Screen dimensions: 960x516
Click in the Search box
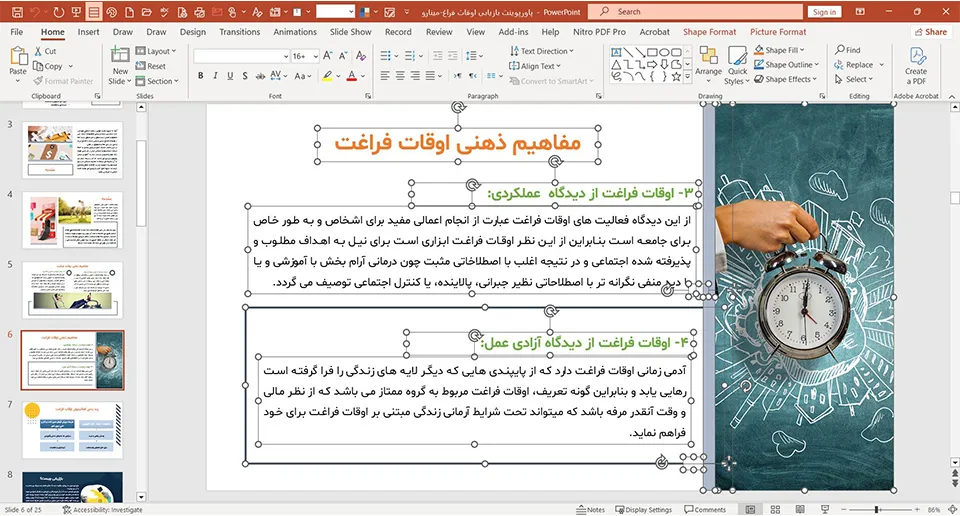coord(695,12)
